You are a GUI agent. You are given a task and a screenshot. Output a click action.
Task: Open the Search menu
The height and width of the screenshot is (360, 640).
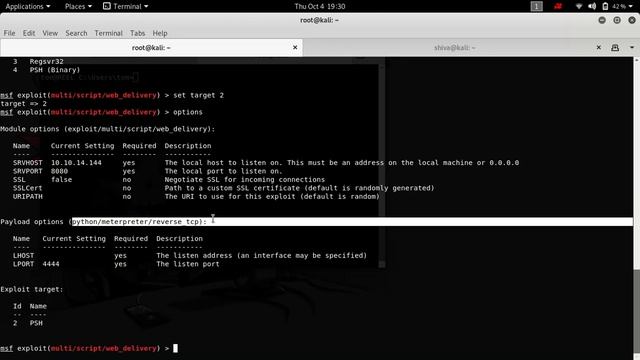pos(76,33)
